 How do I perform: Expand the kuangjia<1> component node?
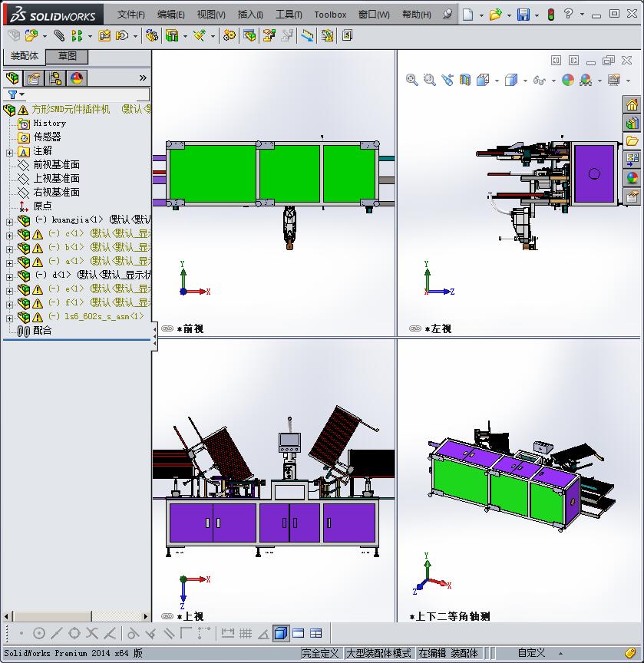click(9, 222)
